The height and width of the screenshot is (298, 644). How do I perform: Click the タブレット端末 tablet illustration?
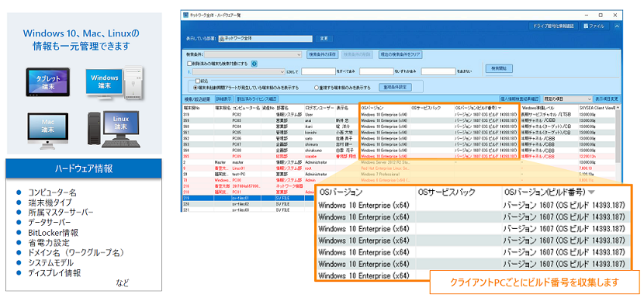[x=48, y=82]
